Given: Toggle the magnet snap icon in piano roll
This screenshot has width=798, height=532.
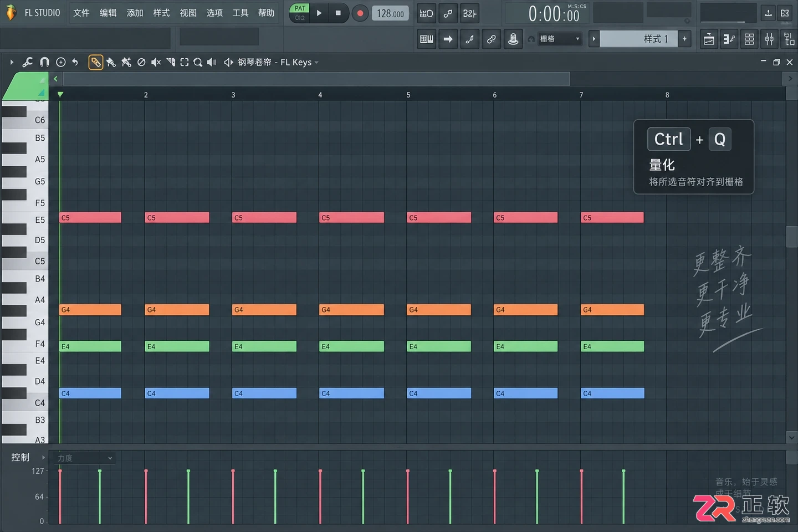Looking at the screenshot, I should click(x=44, y=62).
